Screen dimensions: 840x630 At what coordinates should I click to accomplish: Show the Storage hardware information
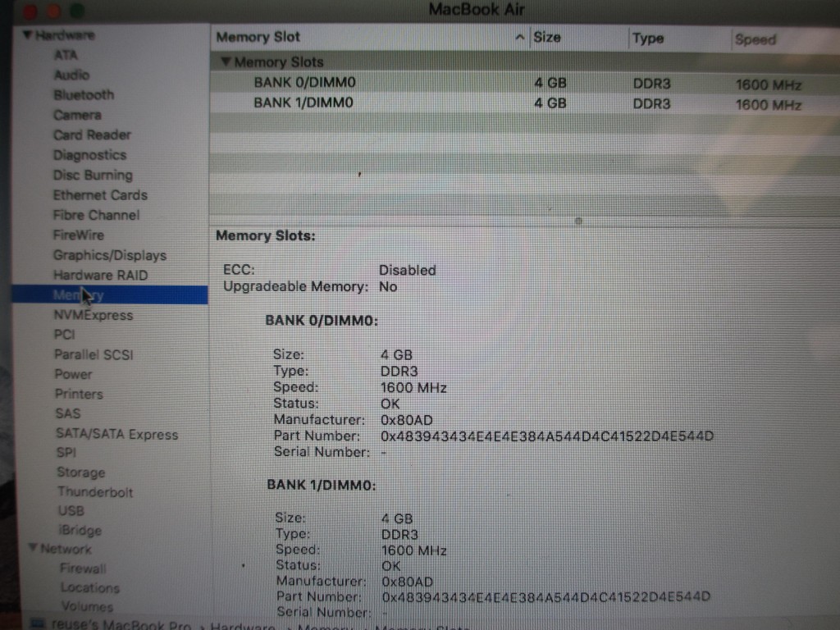80,472
